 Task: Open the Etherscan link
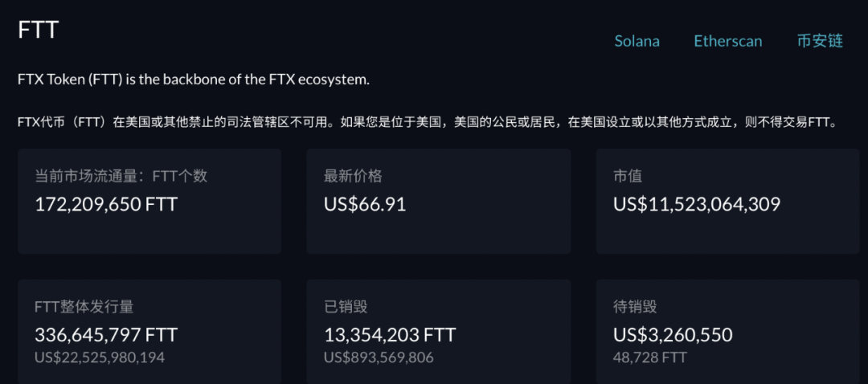(728, 41)
